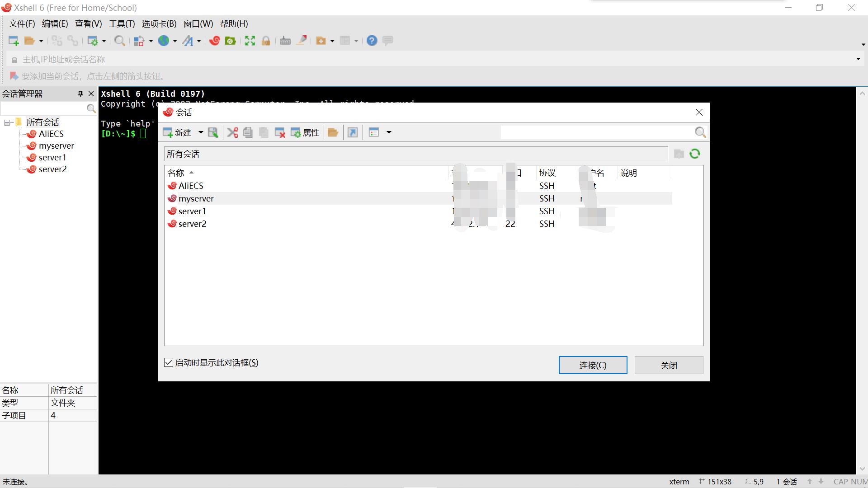The width and height of the screenshot is (868, 488).
Task: Click the copy icon in session dialog toolbar
Action: pos(248,132)
